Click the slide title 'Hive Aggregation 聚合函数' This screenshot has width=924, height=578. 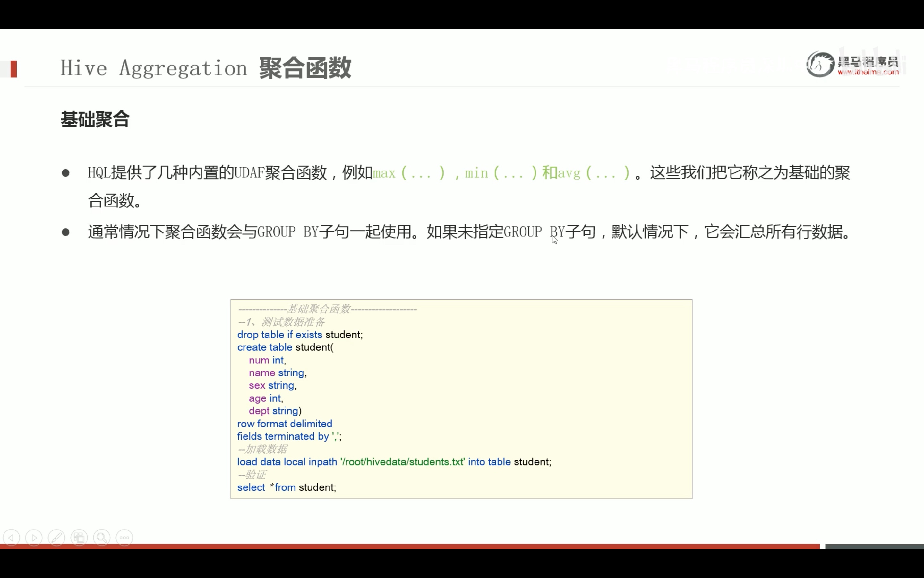coord(206,68)
